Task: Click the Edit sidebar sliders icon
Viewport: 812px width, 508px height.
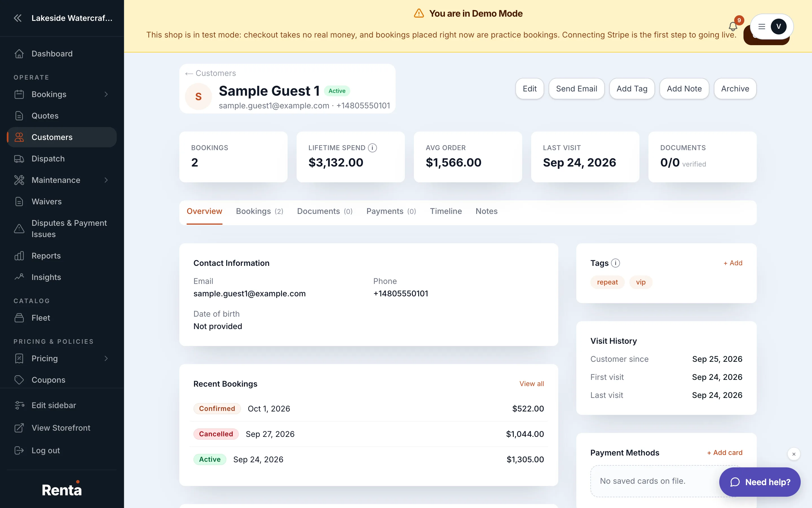Action: pyautogui.click(x=19, y=405)
